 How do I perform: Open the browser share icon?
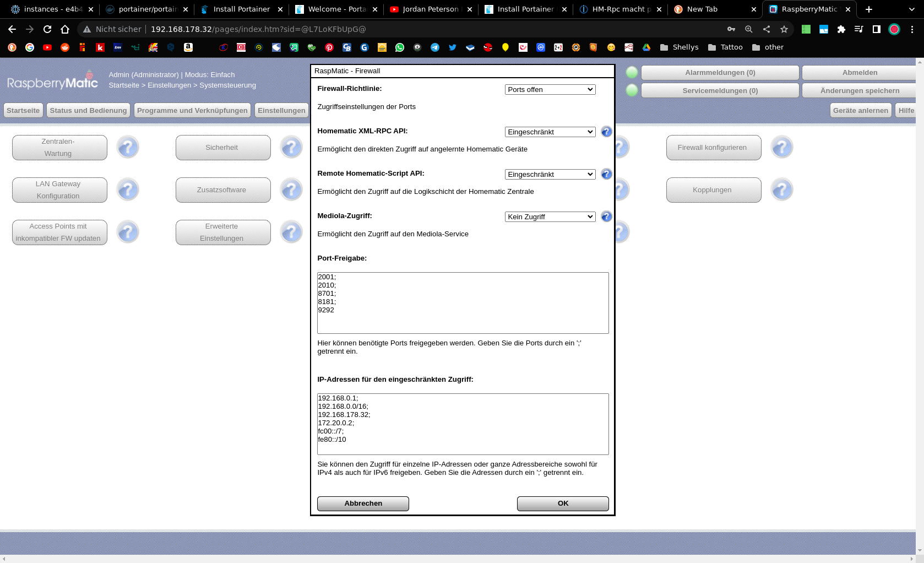[x=767, y=29]
